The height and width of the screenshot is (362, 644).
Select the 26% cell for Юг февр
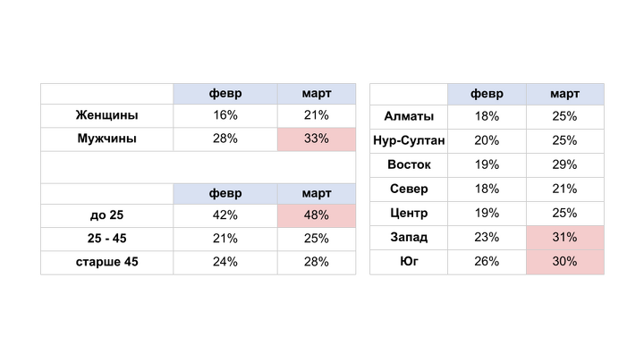(487, 262)
